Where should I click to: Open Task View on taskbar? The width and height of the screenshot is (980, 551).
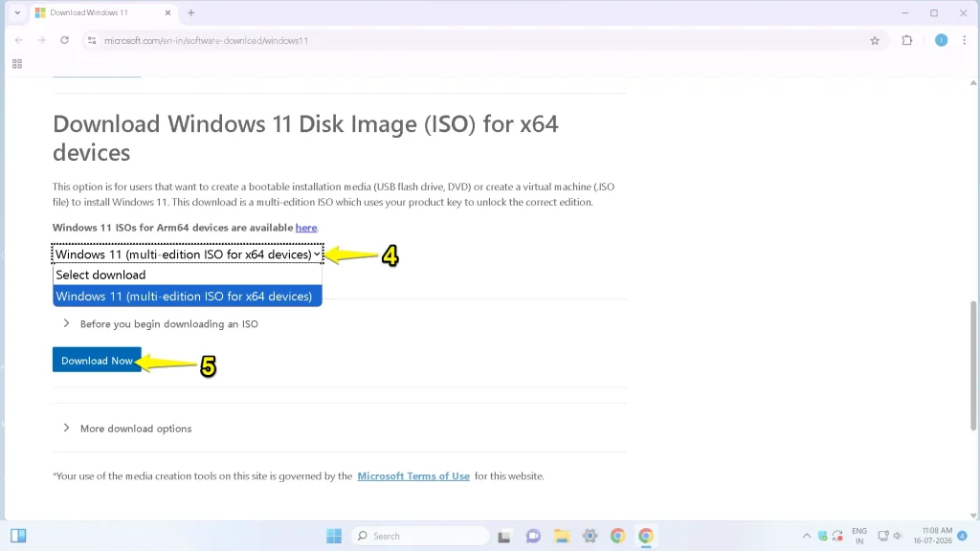click(503, 536)
